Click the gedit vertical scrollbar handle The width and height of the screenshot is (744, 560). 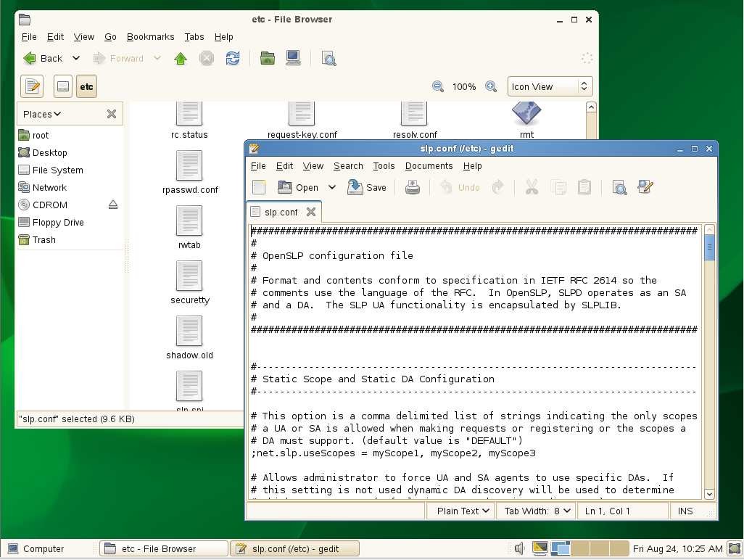(709, 247)
